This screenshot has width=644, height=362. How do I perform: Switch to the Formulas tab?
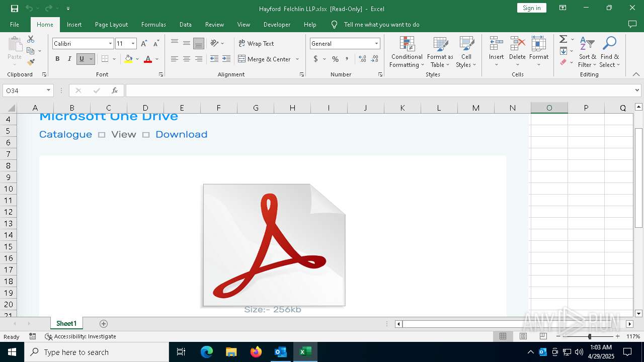tap(153, 24)
